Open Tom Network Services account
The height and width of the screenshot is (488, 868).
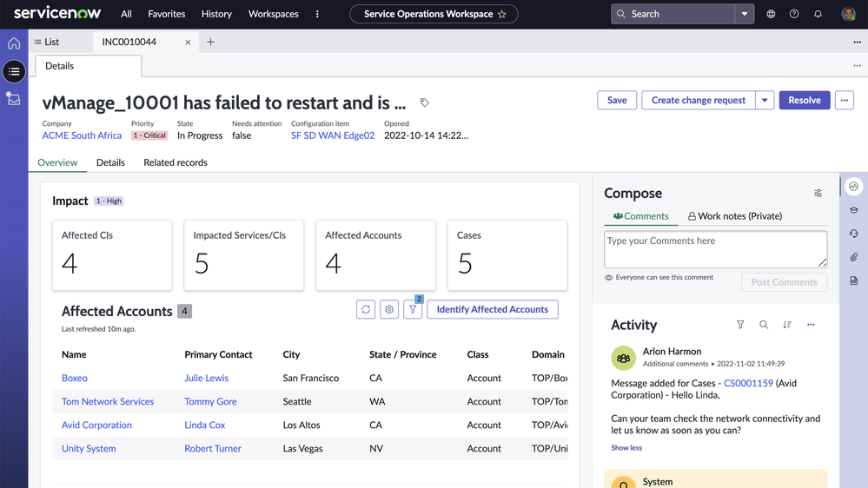[108, 401]
